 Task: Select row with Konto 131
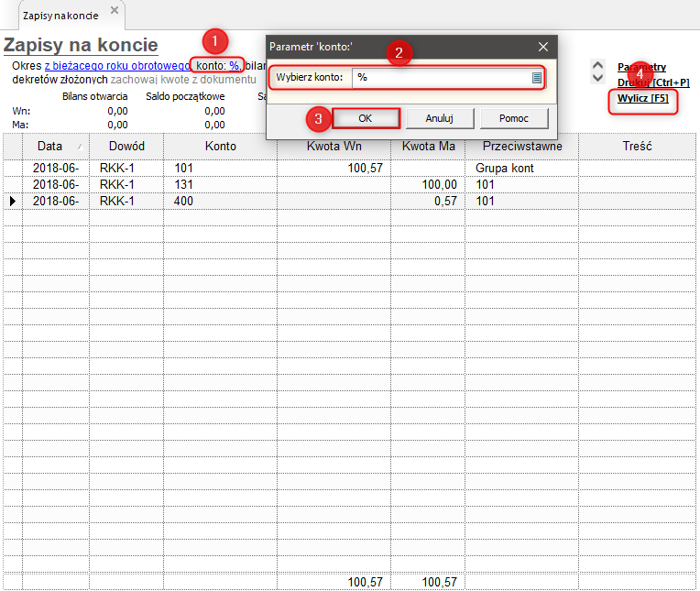pyautogui.click(x=350, y=185)
